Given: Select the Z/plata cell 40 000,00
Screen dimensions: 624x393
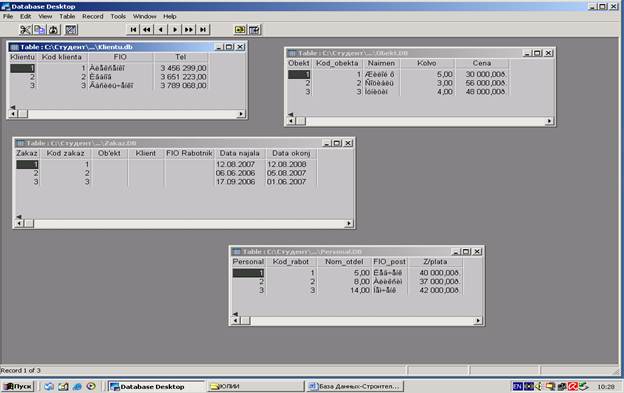Looking at the screenshot, I should click(435, 273).
